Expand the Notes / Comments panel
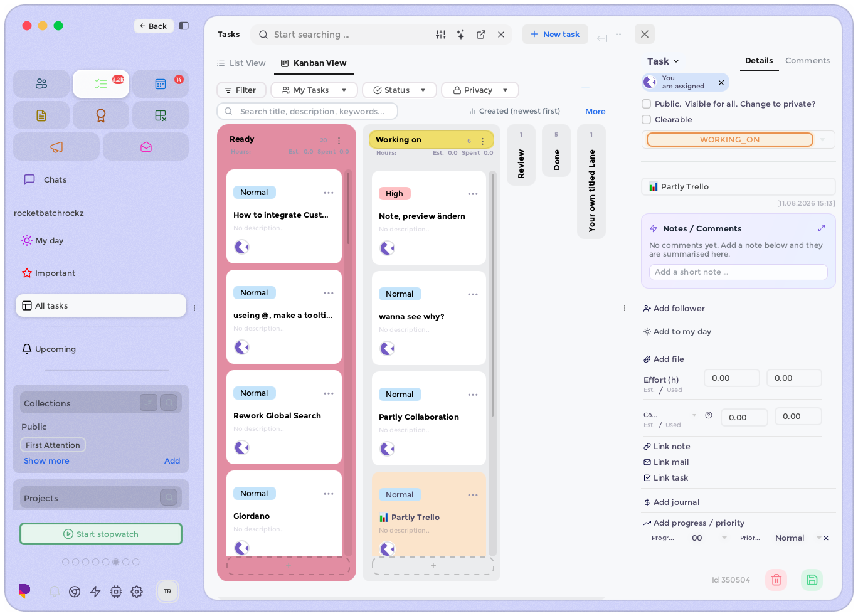The width and height of the screenshot is (858, 616). 822,228
